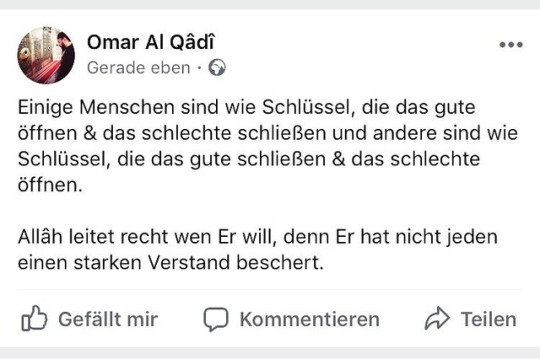540x360 pixels.
Task: Click the globe public privacy icon
Action: click(x=217, y=68)
